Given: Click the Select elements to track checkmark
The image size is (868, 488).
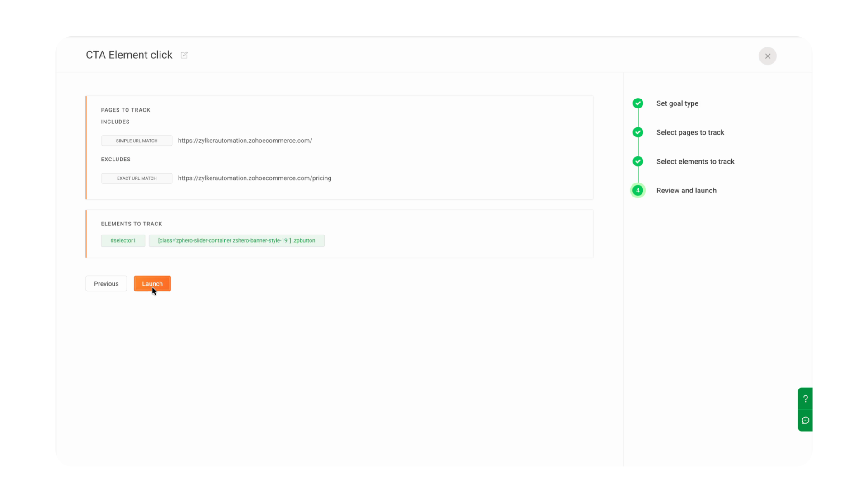Looking at the screenshot, I should 637,161.
